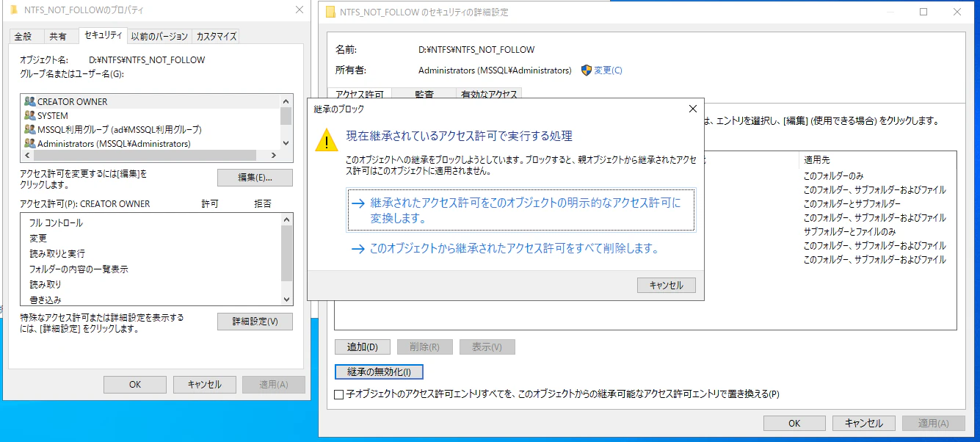Select CREATOR OWNER user icon in list
This screenshot has height=442, width=980.
[29, 101]
